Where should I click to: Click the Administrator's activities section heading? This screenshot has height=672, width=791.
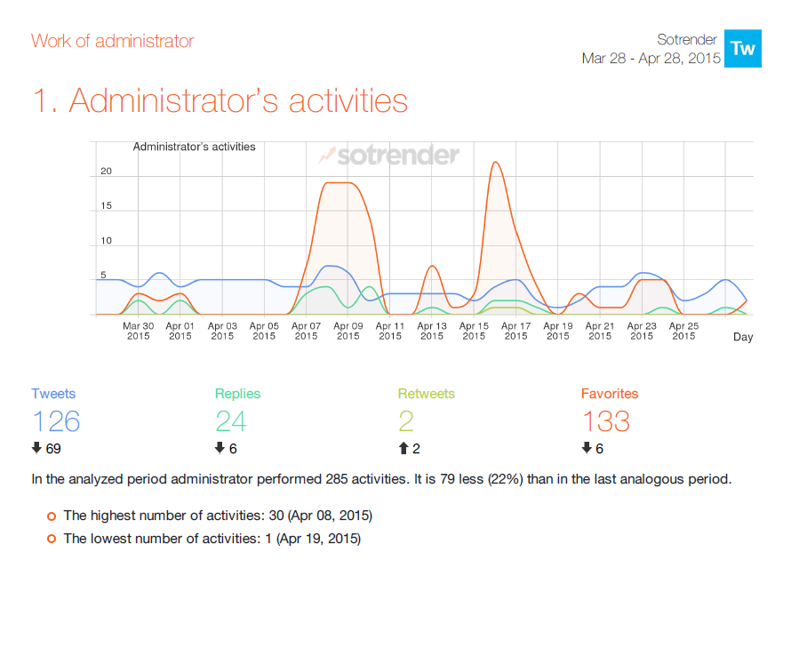pos(220,101)
